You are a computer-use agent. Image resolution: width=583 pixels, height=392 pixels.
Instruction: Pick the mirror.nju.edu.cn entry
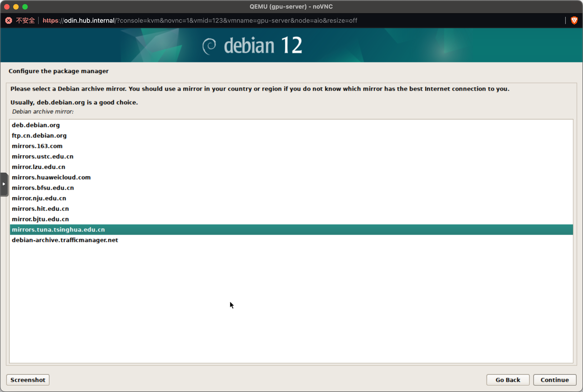(x=291, y=198)
